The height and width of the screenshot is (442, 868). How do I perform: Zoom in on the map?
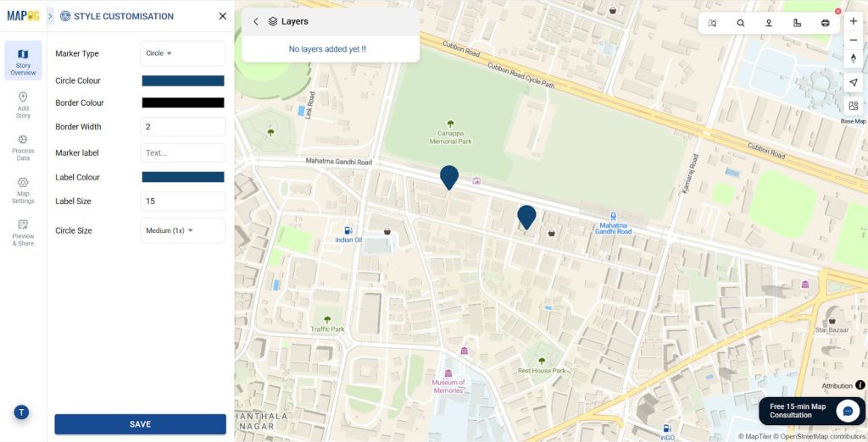(x=853, y=21)
